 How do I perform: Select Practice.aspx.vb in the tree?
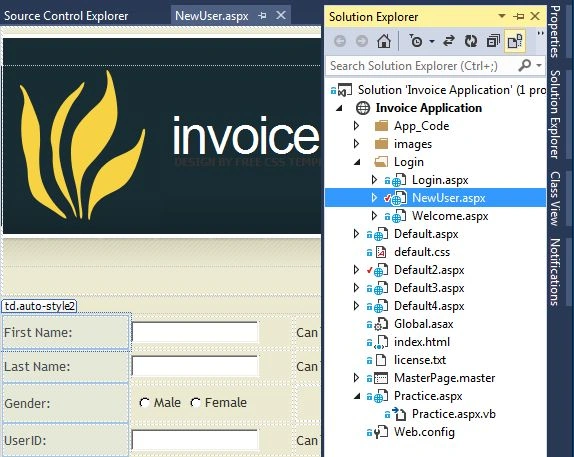click(x=454, y=414)
